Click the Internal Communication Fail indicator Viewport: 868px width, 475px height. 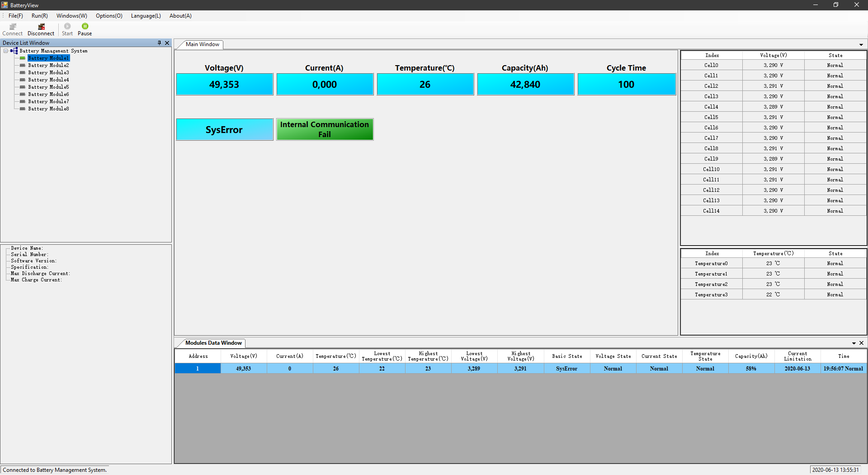pyautogui.click(x=325, y=129)
